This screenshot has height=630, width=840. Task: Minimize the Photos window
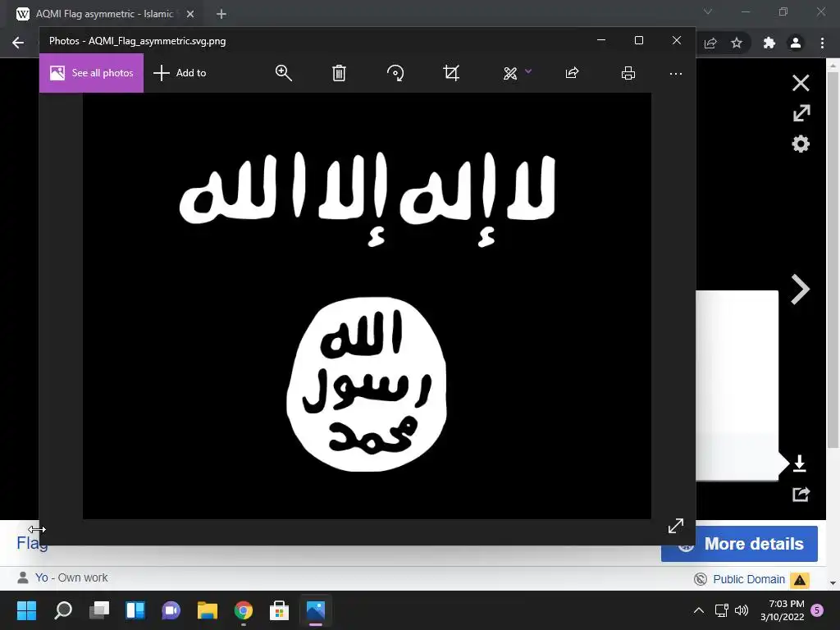tap(601, 41)
